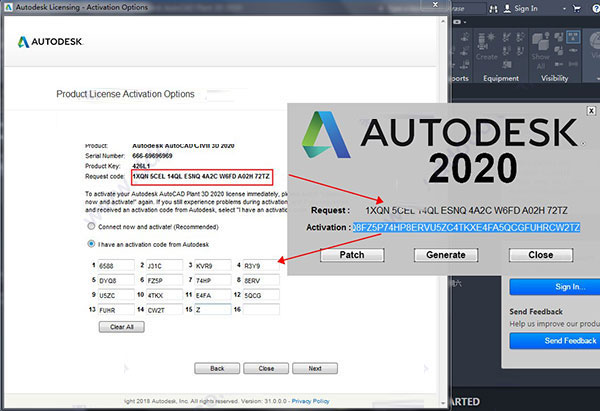Viewport: 600px width, 411px height.
Task: Click the Send Feedback heading text
Action: click(536, 312)
